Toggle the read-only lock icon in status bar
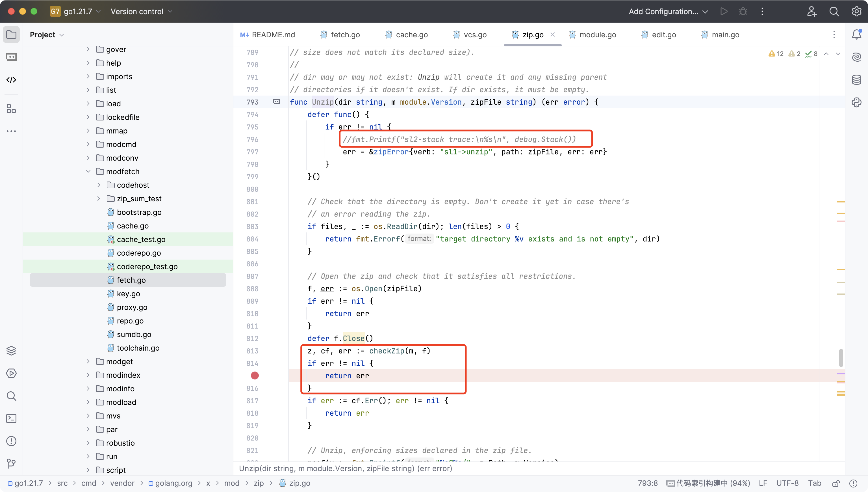868x492 pixels. 836,483
